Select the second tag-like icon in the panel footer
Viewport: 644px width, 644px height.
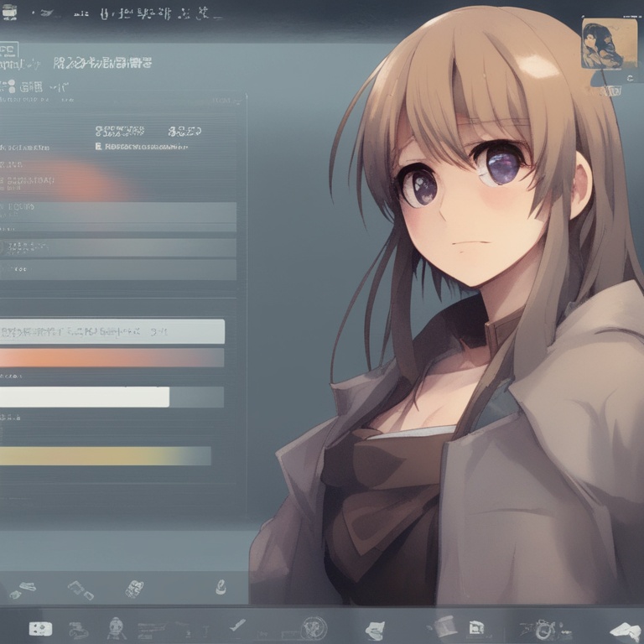(x=80, y=589)
